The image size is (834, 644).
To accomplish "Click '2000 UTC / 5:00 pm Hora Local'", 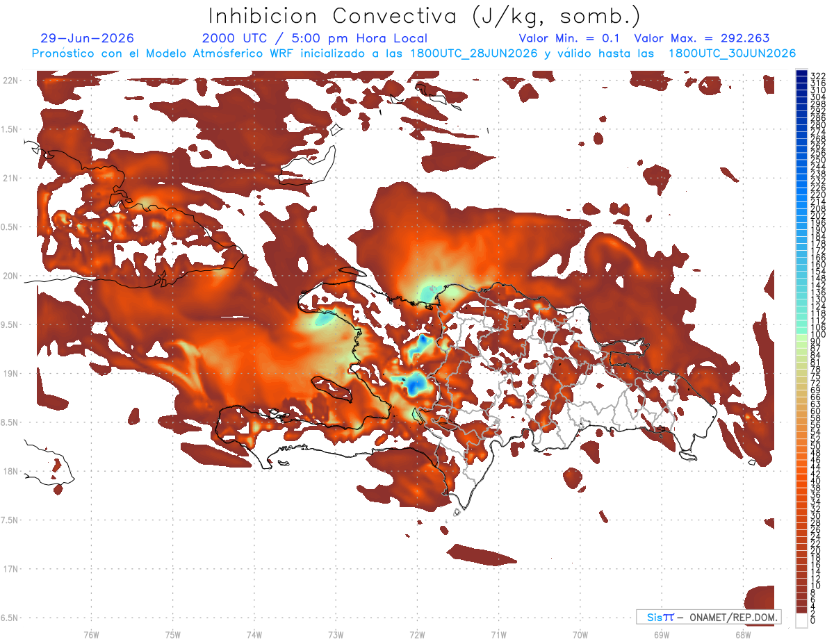I will point(315,38).
